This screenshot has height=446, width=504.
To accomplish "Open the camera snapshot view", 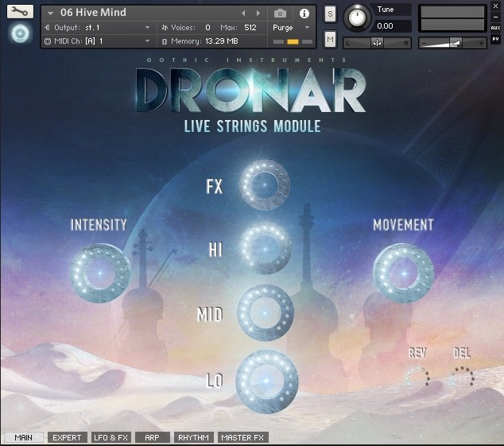I will coord(280,14).
